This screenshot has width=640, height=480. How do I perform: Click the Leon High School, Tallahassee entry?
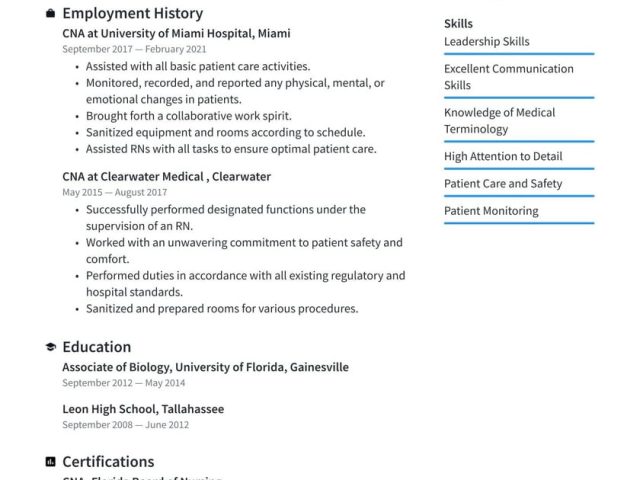pyautogui.click(x=143, y=409)
